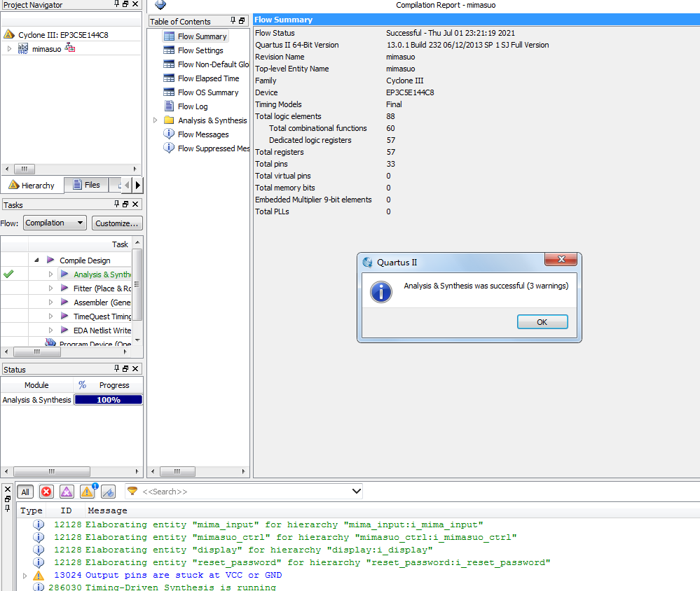This screenshot has height=591, width=700.
Task: Expand the Analysis & Synthesis report folder
Action: [x=156, y=120]
